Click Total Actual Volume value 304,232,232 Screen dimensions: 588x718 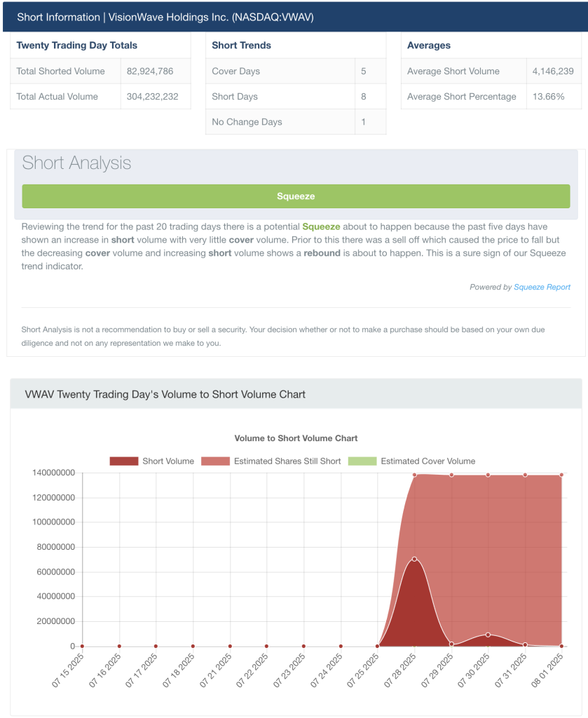[x=152, y=97]
